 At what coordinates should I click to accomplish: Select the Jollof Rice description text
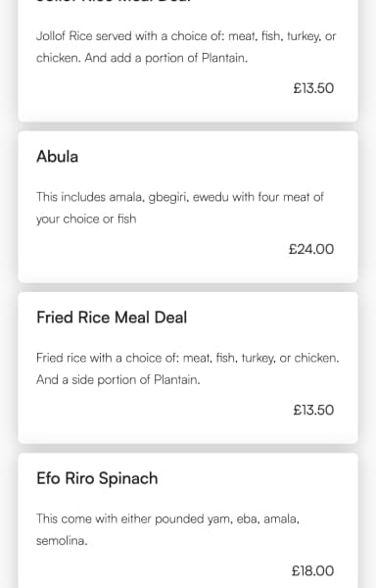click(186, 47)
